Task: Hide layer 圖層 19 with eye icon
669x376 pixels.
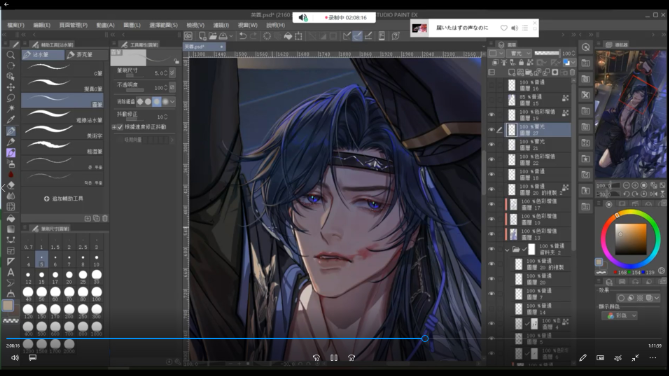Action: click(x=492, y=115)
